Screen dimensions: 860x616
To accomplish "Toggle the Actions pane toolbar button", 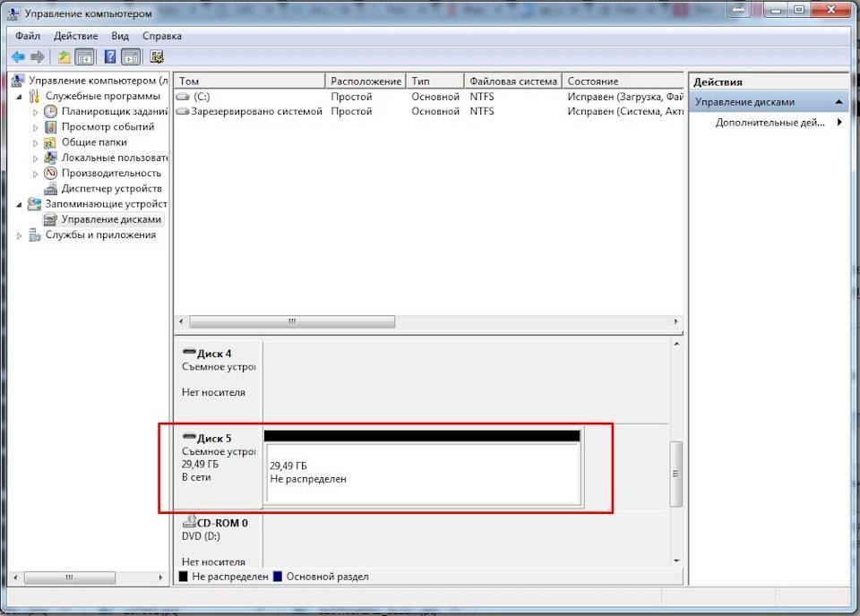I will point(131,57).
